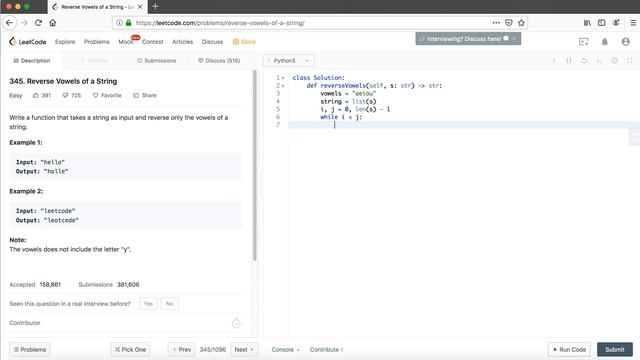The width and height of the screenshot is (640, 360).
Task: Switch to the Submissions tab
Action: click(x=156, y=60)
